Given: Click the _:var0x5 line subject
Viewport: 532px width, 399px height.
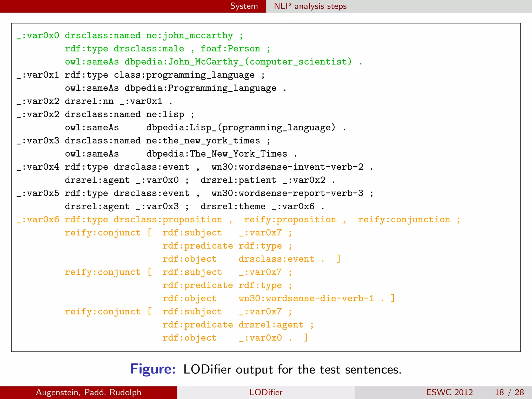Looking at the screenshot, I should click(38, 193).
